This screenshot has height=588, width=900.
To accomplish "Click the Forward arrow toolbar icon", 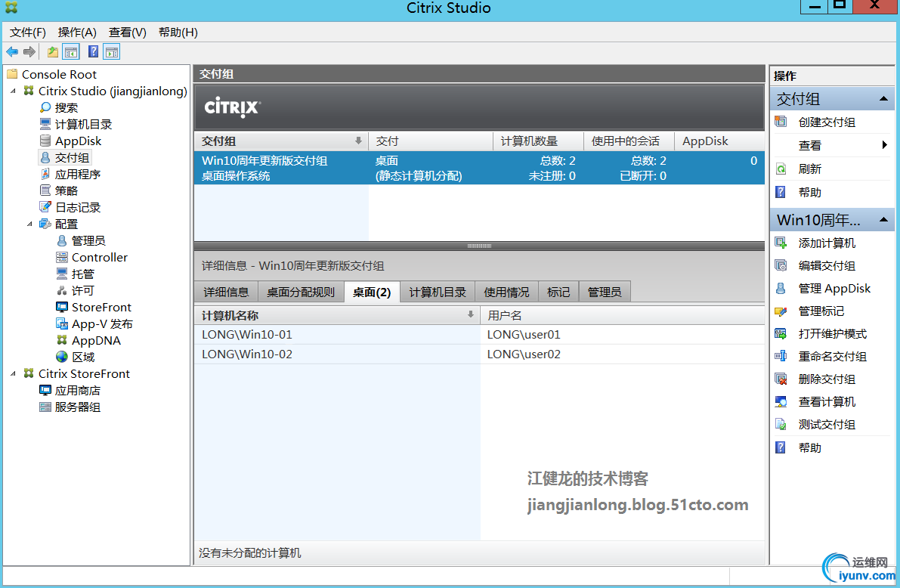I will tap(29, 52).
